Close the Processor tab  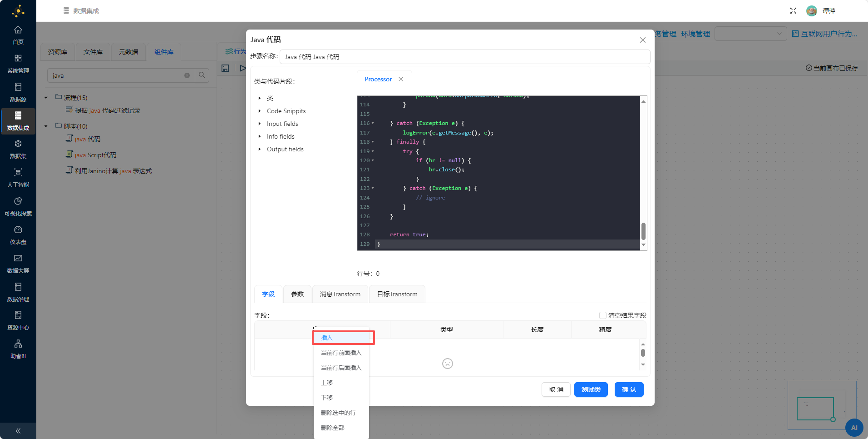[401, 79]
